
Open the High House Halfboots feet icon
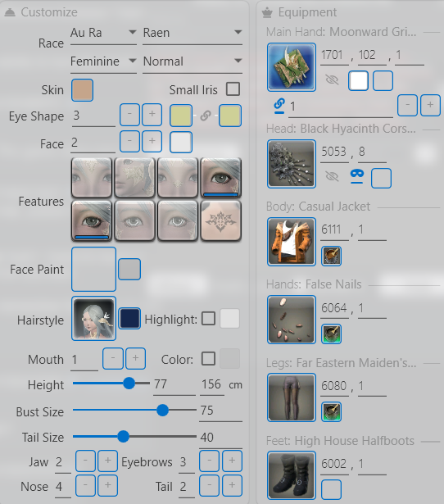point(292,475)
